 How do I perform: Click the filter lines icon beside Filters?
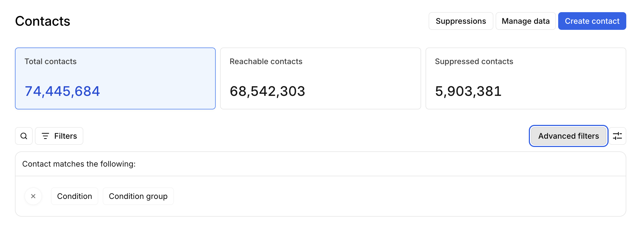click(45, 136)
